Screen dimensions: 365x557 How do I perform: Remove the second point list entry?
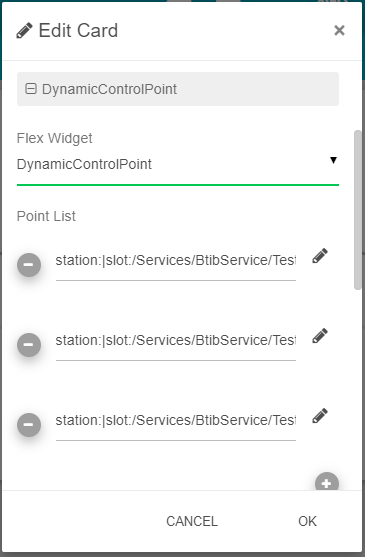point(29,345)
